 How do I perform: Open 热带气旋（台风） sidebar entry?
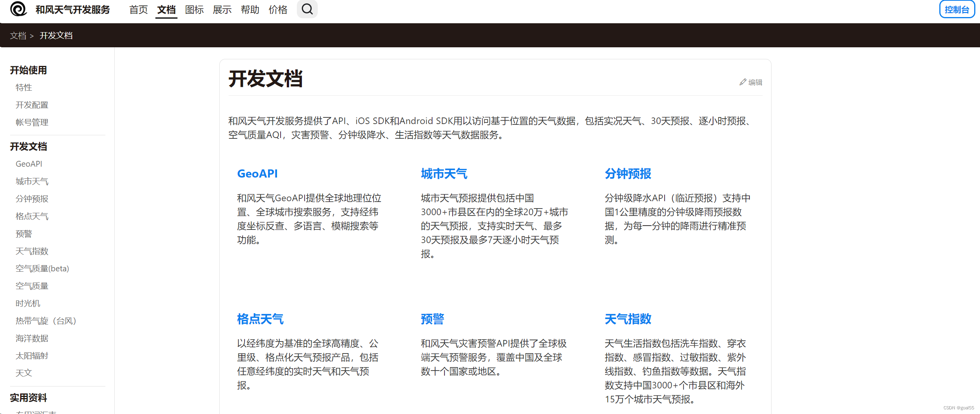46,321
